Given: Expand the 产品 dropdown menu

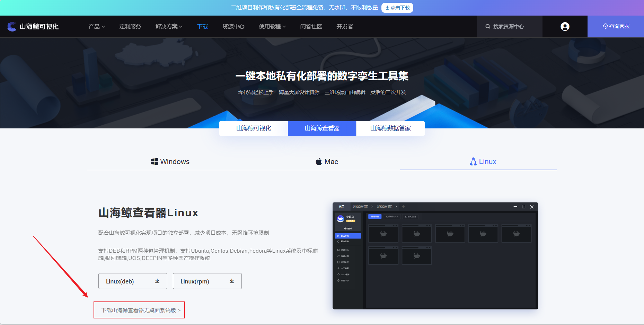Looking at the screenshot, I should (x=97, y=27).
